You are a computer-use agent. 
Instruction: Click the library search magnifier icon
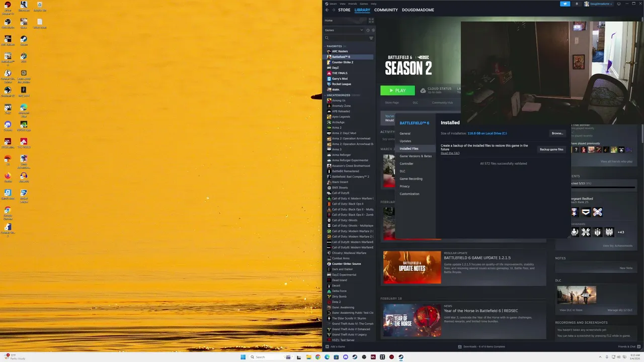point(327,38)
